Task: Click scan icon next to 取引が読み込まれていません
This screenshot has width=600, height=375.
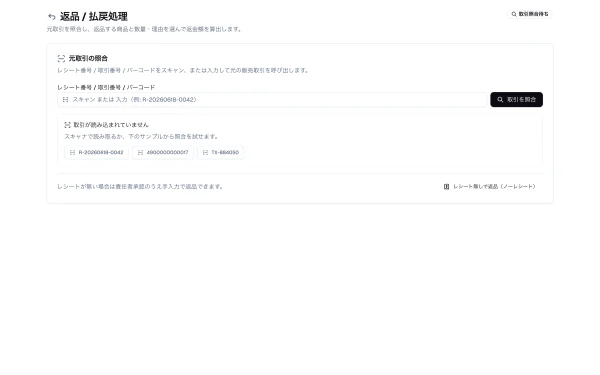Action: click(x=67, y=125)
